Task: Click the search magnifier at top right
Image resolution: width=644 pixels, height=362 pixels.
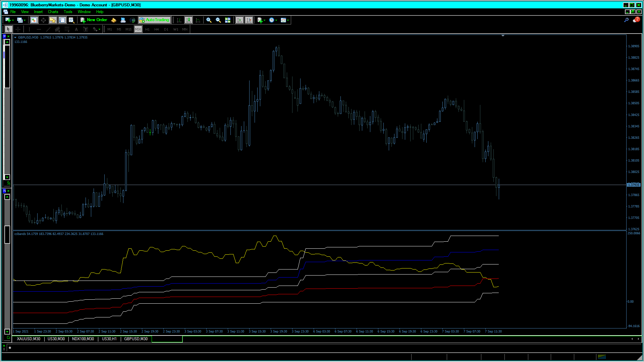Action: point(626,20)
